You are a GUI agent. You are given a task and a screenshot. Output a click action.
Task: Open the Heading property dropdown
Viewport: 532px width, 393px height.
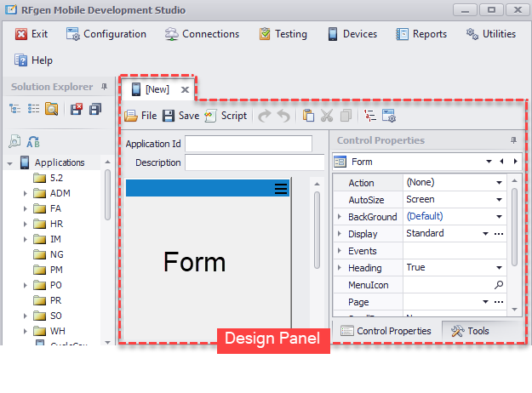499,268
